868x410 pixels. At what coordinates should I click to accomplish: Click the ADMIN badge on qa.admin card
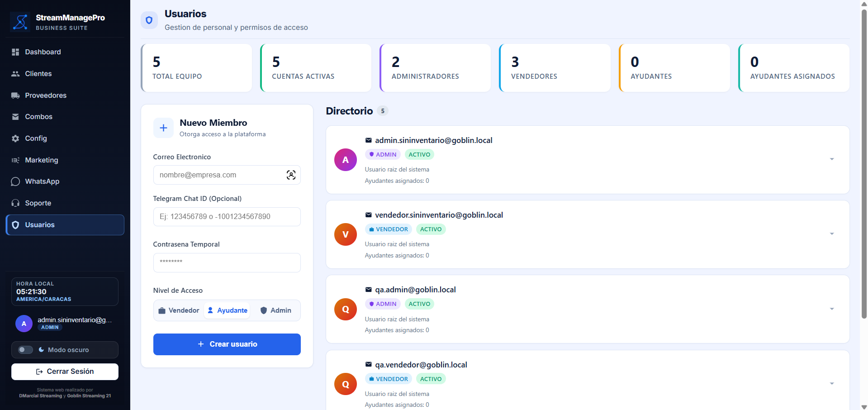click(383, 304)
